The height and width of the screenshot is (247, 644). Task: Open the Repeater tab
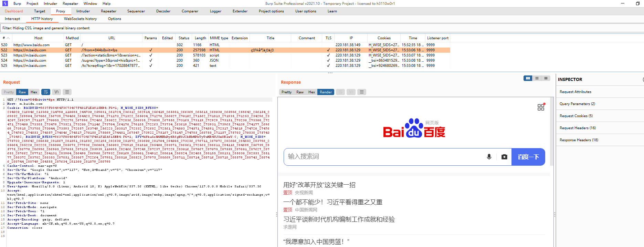pos(108,11)
